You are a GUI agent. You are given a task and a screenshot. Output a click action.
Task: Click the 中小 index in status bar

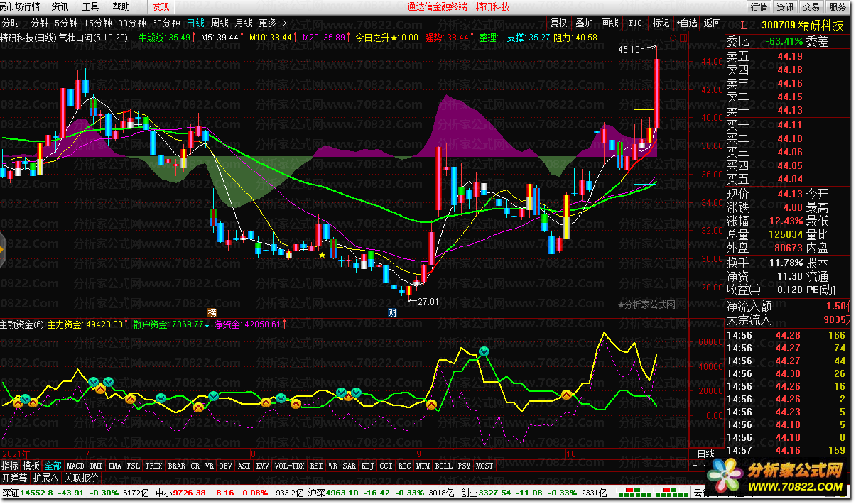pyautogui.click(x=163, y=492)
